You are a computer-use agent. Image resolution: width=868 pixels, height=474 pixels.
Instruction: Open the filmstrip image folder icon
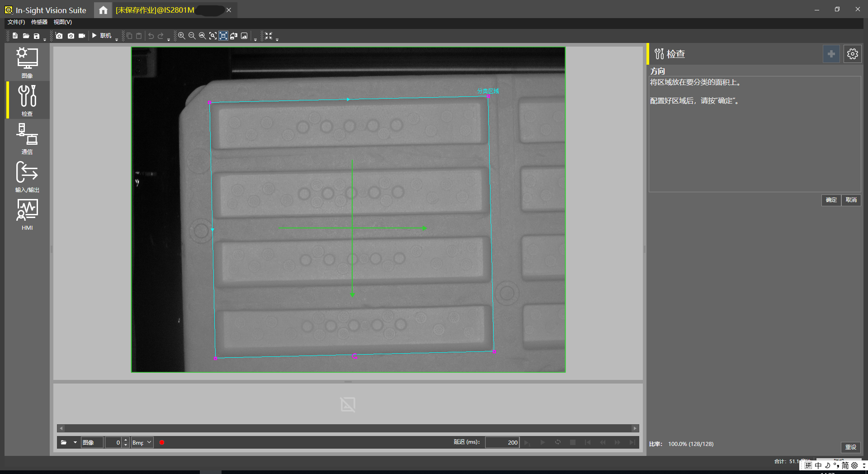click(x=64, y=442)
